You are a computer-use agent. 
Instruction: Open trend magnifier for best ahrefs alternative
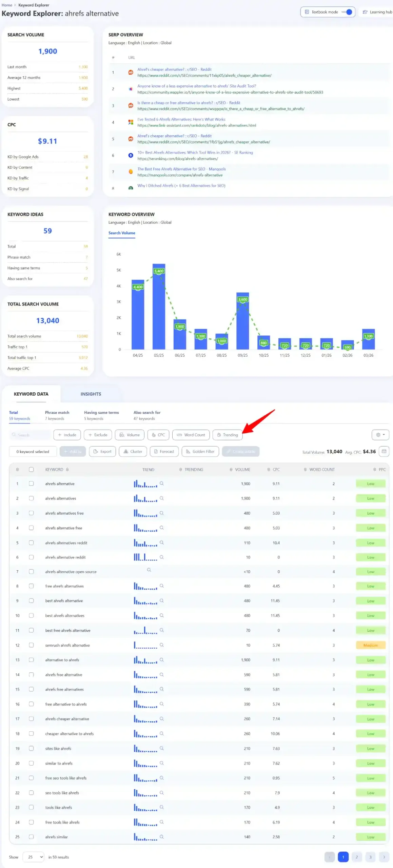162,600
